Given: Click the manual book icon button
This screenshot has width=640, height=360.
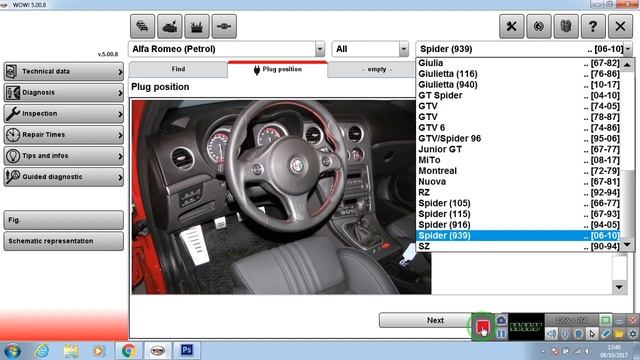Looking at the screenshot, I should (566, 27).
